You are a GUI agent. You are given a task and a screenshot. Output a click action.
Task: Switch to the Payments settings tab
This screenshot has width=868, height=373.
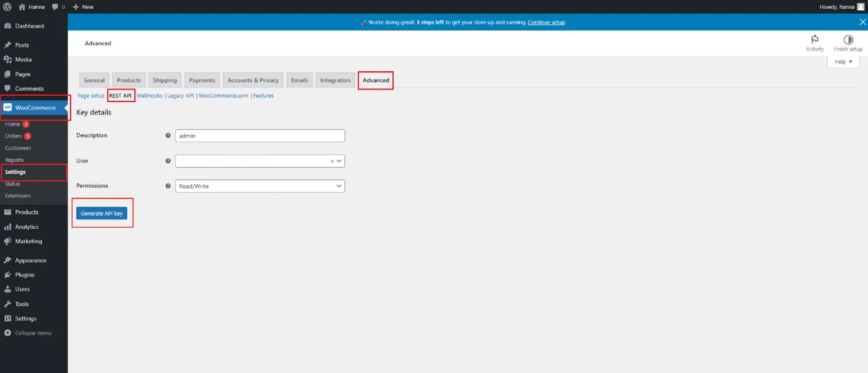[202, 80]
